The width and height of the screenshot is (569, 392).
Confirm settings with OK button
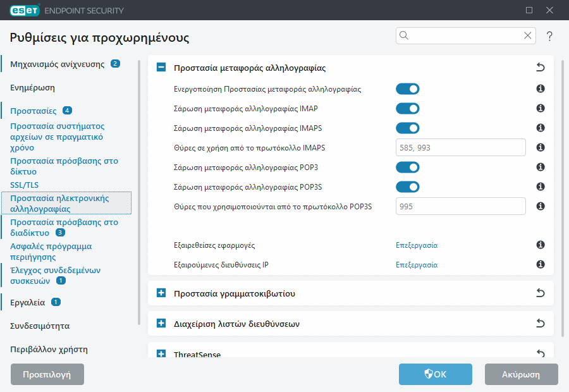(x=436, y=374)
